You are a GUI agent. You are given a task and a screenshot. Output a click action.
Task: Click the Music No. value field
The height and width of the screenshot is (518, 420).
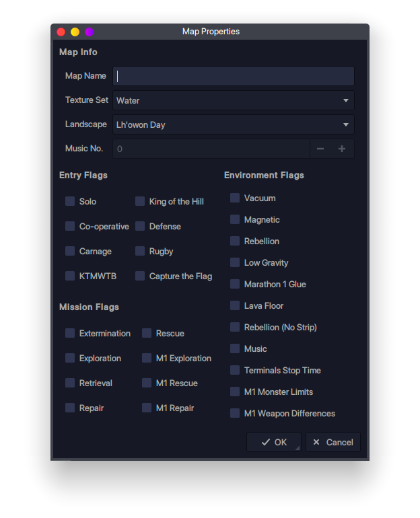tap(211, 149)
